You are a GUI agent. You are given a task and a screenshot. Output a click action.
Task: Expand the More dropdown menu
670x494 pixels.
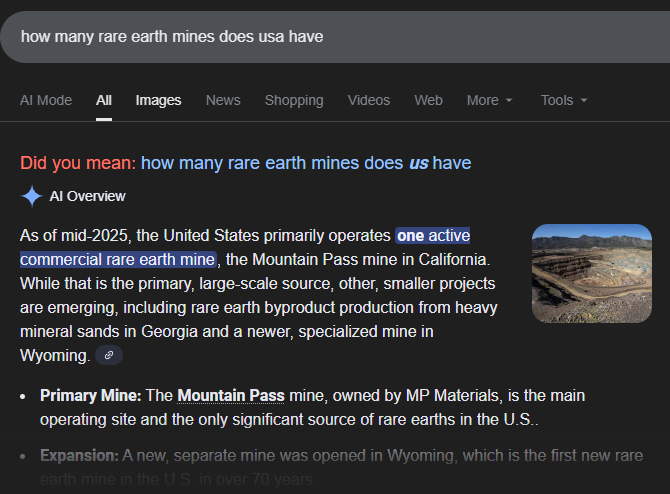(x=489, y=100)
